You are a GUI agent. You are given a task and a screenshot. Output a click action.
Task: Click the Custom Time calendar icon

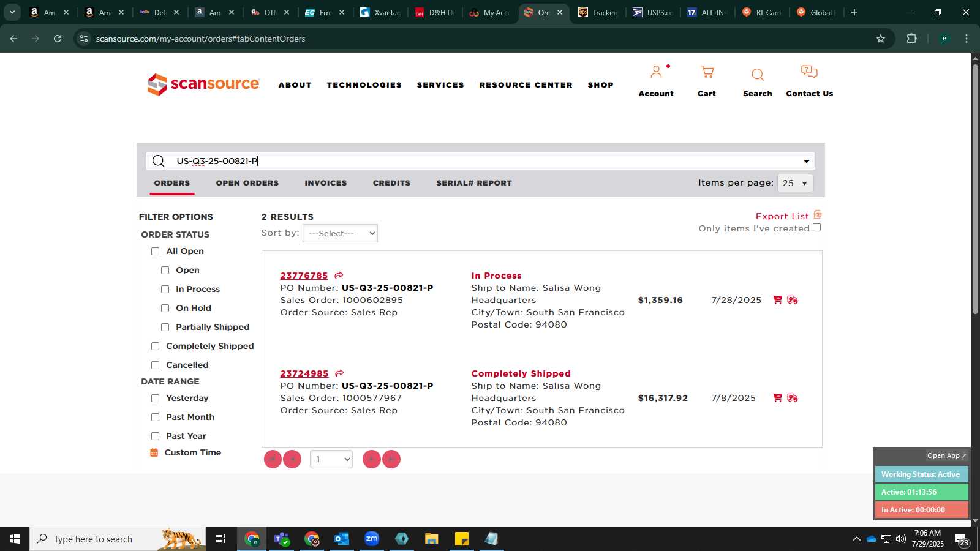pyautogui.click(x=154, y=452)
